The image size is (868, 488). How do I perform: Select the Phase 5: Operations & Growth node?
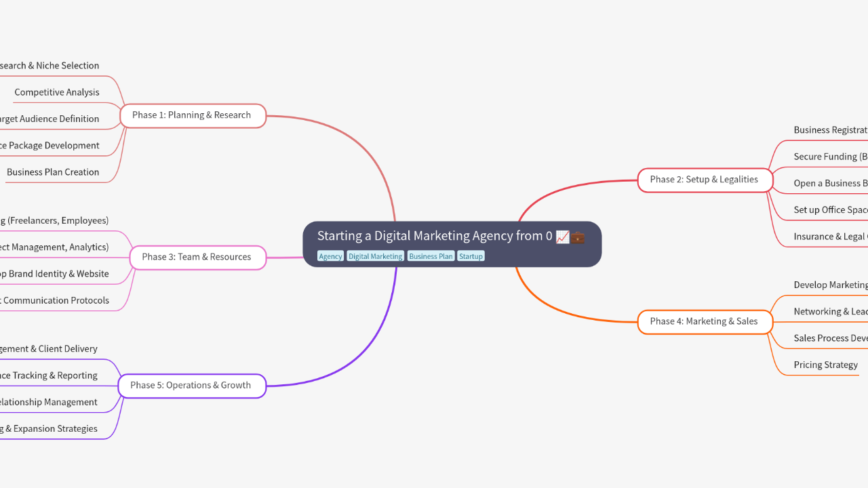click(x=192, y=385)
